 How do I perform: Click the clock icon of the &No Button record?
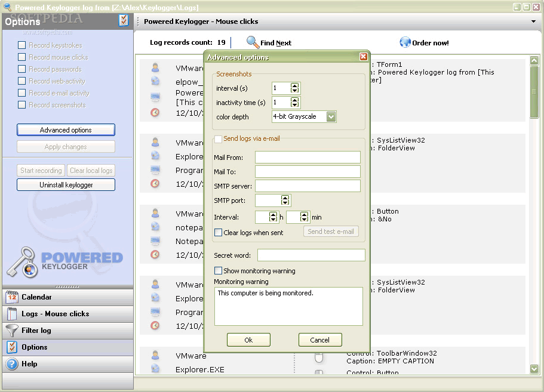coord(155,254)
